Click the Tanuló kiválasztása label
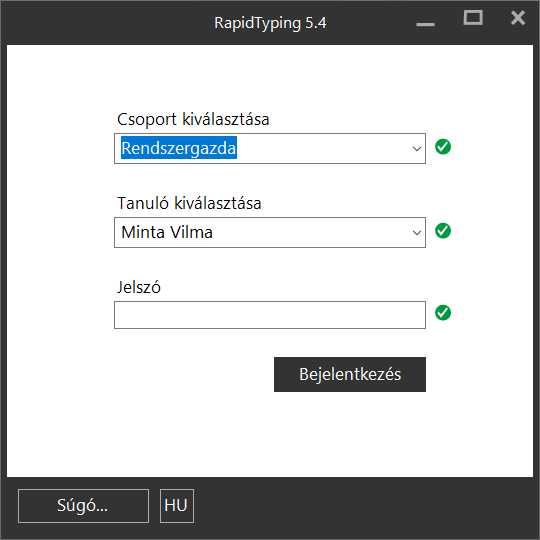The image size is (540, 540). (189, 203)
